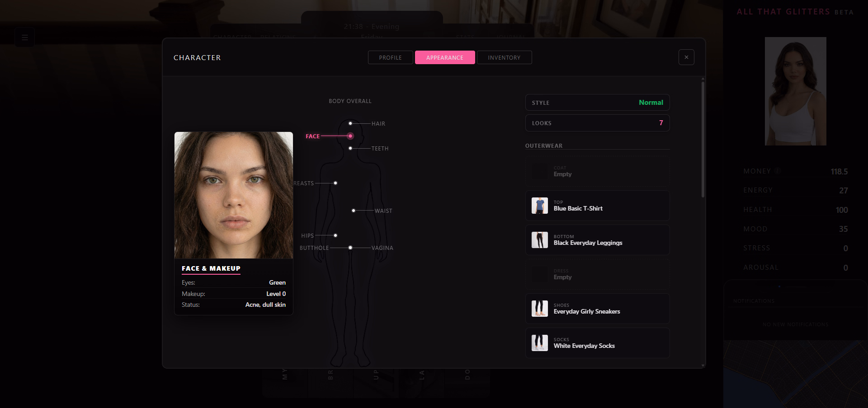868x408 pixels.
Task: Click the Money help icon
Action: tap(778, 171)
